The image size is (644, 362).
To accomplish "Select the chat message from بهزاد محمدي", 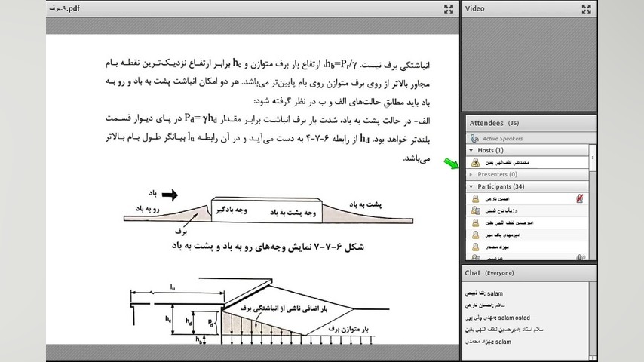I will coord(488,342).
